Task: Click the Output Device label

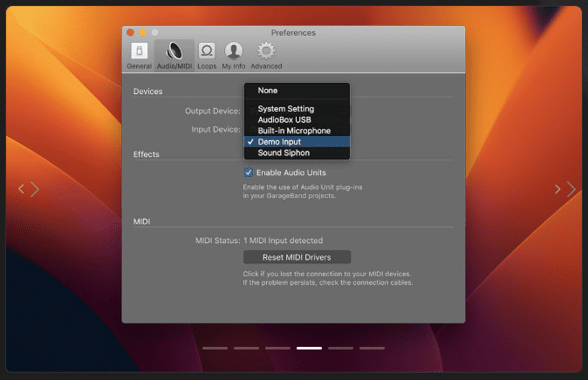Action: point(213,111)
